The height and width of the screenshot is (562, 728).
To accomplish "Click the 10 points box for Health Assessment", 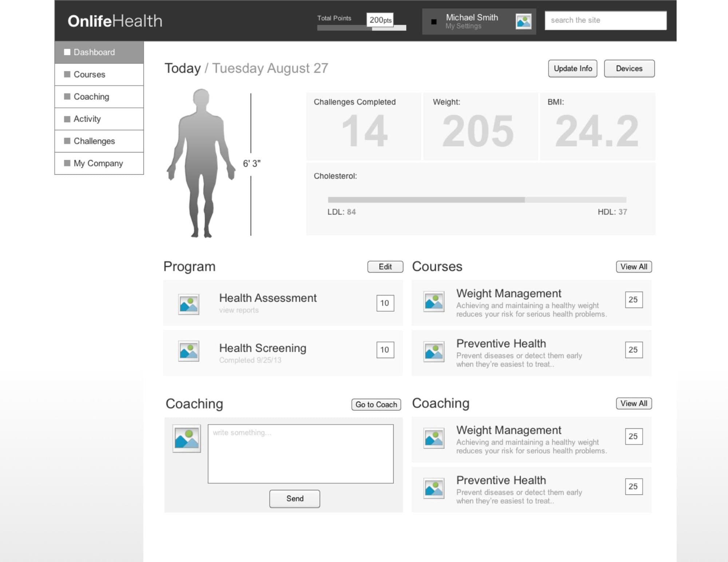I will 385,303.
